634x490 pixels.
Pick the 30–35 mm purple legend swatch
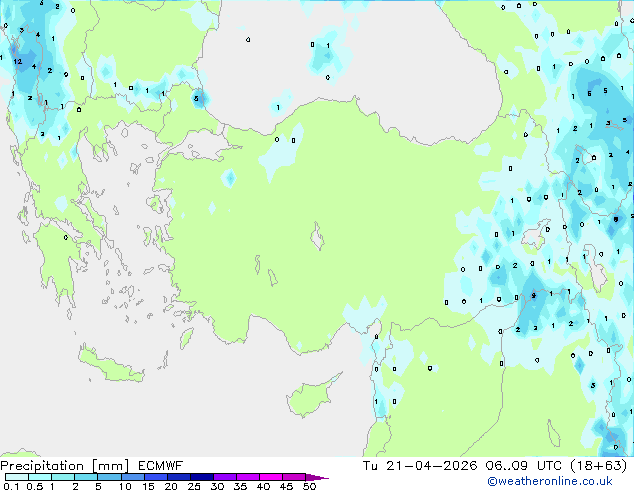coord(225,477)
